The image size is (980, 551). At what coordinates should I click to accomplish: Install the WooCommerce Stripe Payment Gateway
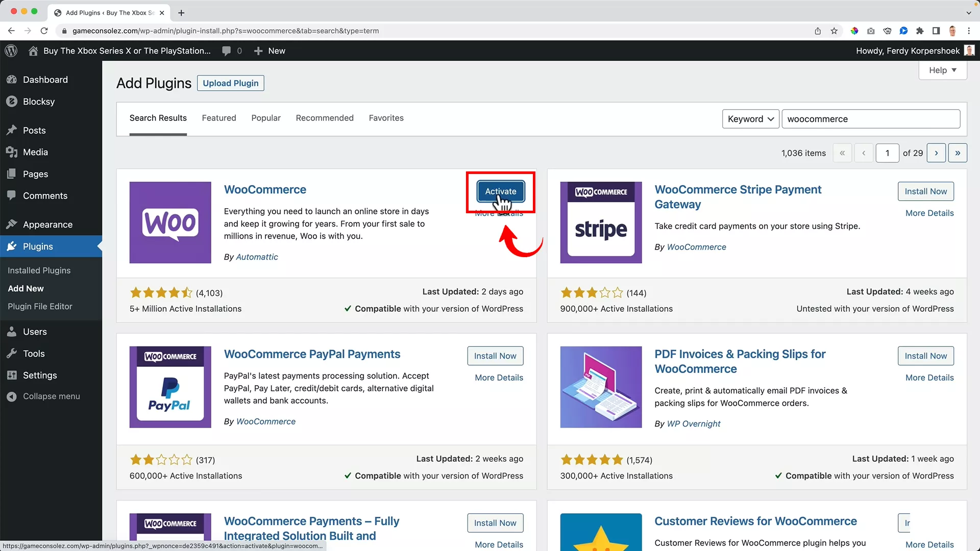click(x=925, y=191)
